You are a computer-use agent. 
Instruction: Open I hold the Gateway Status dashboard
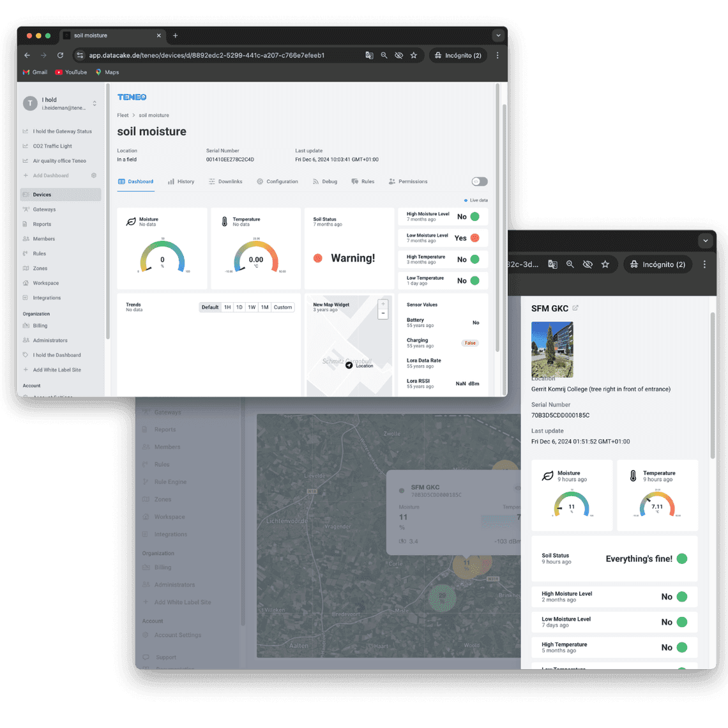pos(61,132)
